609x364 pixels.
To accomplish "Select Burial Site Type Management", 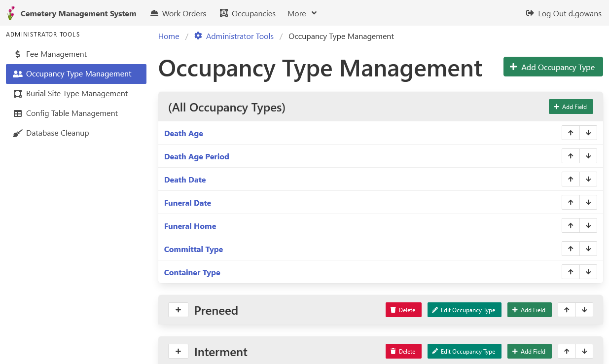I will point(76,94).
